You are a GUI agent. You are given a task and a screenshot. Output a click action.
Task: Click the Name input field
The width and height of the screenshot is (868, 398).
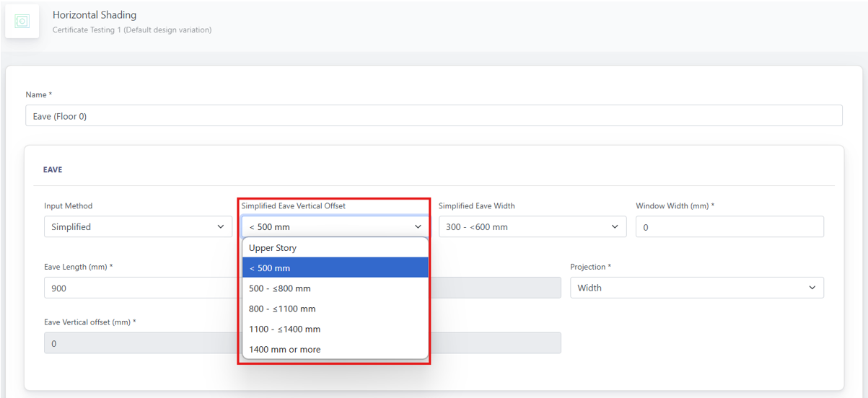pos(434,115)
